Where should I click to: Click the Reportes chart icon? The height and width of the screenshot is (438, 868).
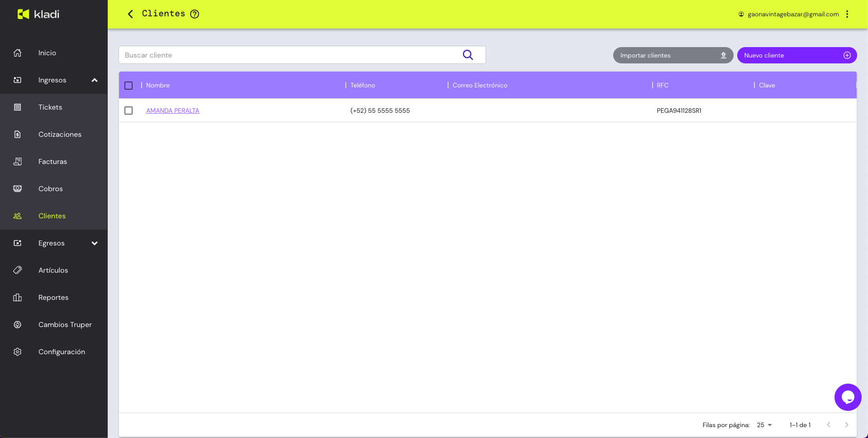tap(18, 298)
